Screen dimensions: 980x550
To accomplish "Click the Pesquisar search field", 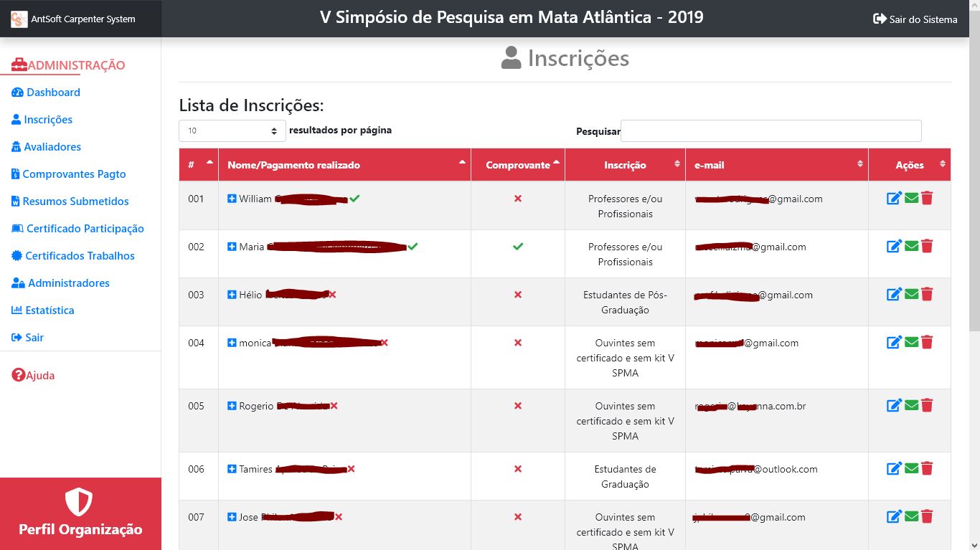I will [x=771, y=131].
